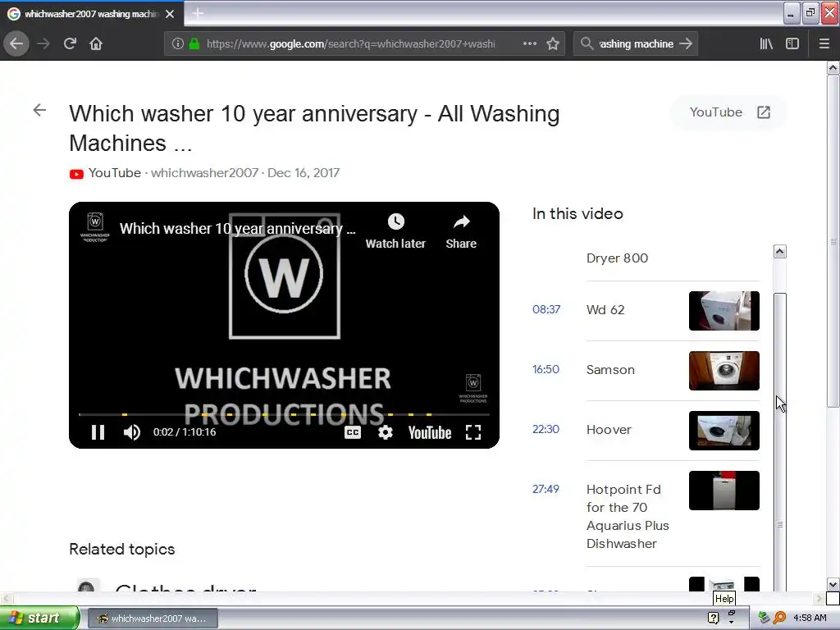Screen dimensions: 840x630
Task: Jump to 22:30 Hoover timestamp
Action: 546,430
